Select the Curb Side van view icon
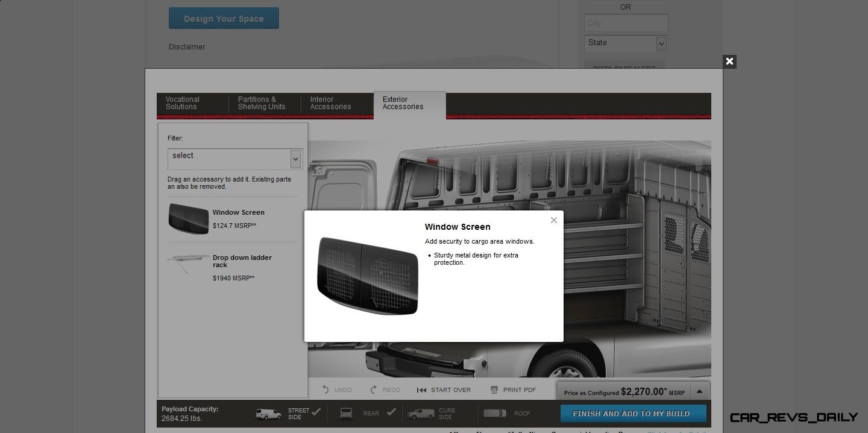Viewport: 868px width, 433px height. (x=420, y=414)
